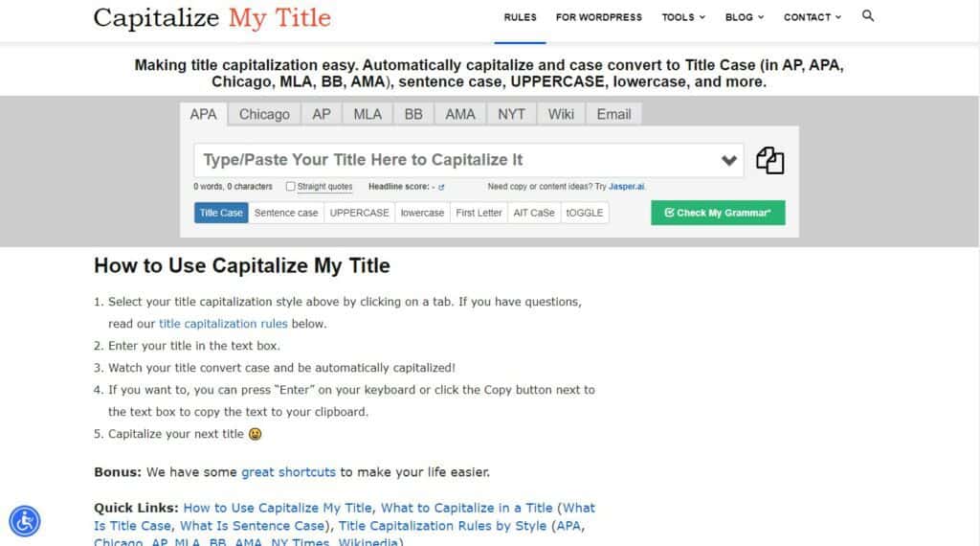Choose Sentence case conversion
Screen dimensions: 980x546
coord(286,213)
